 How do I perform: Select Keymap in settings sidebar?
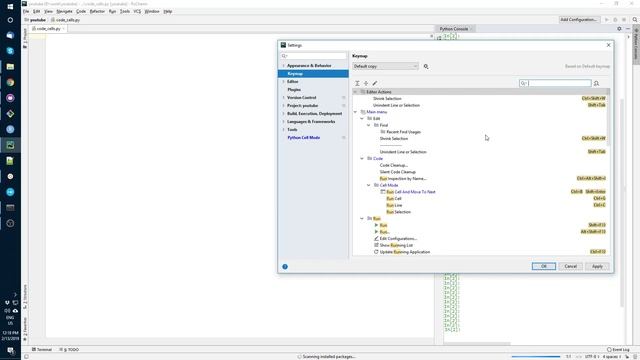coord(313,73)
